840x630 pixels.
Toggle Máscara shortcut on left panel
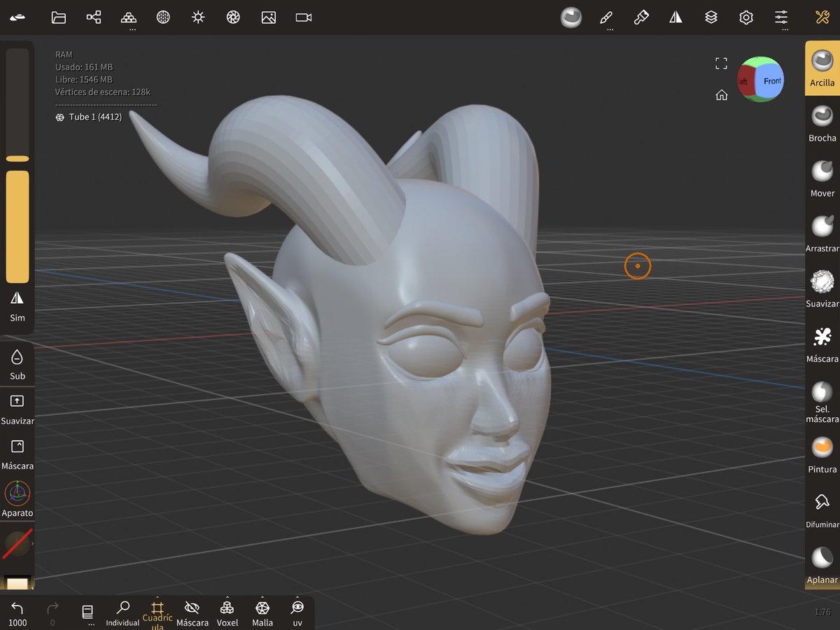point(17,454)
